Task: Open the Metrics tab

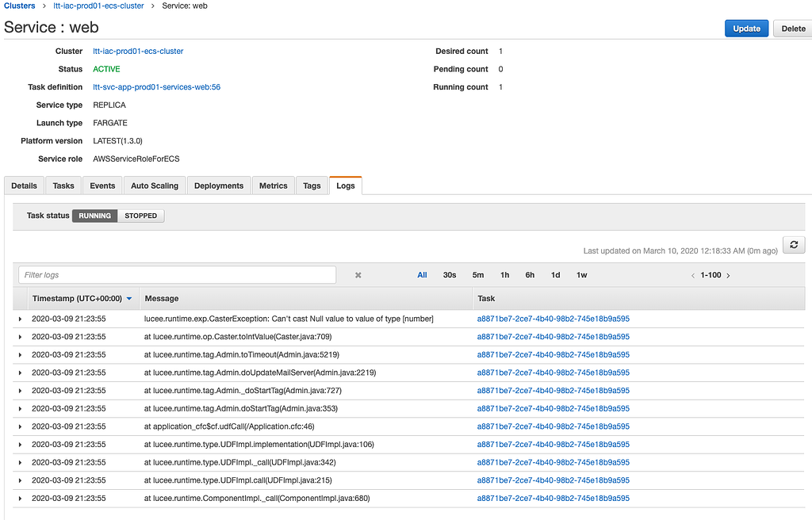Action: pyautogui.click(x=273, y=186)
